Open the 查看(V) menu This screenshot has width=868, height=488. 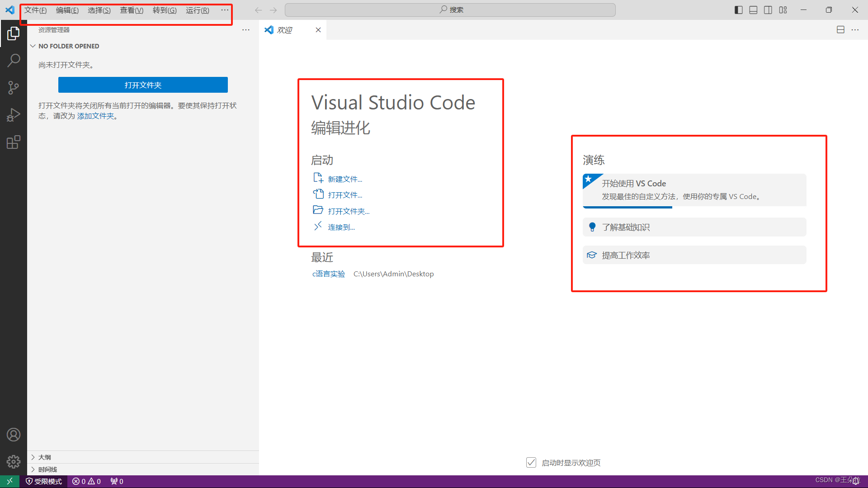click(132, 10)
